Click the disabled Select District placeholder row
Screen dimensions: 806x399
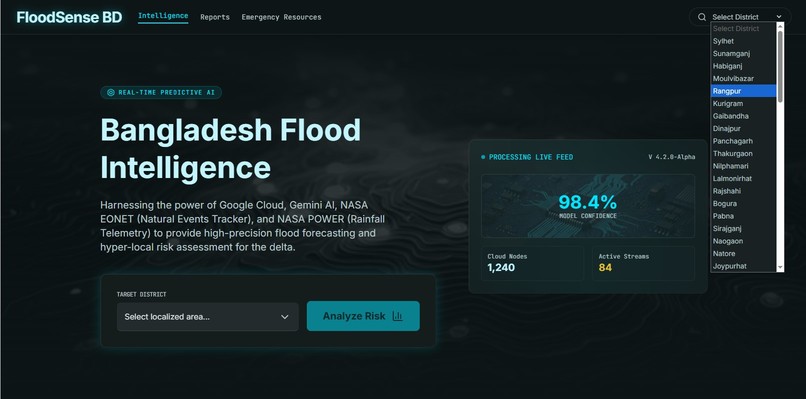pos(743,29)
